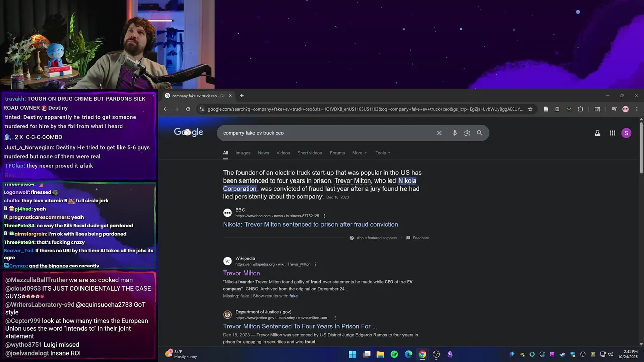The image size is (644, 362).
Task: Open 'Trevor Milton Sentenced To Four Years' link
Action: (x=300, y=326)
